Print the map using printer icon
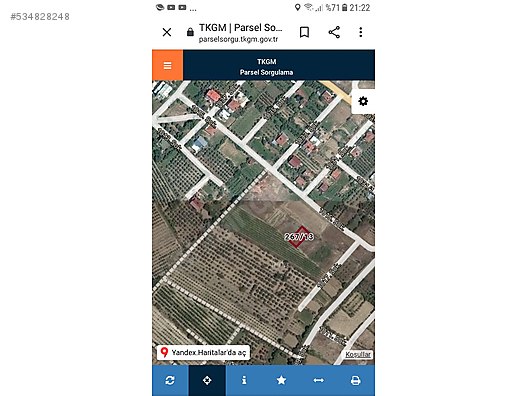528x396 pixels. tap(356, 381)
